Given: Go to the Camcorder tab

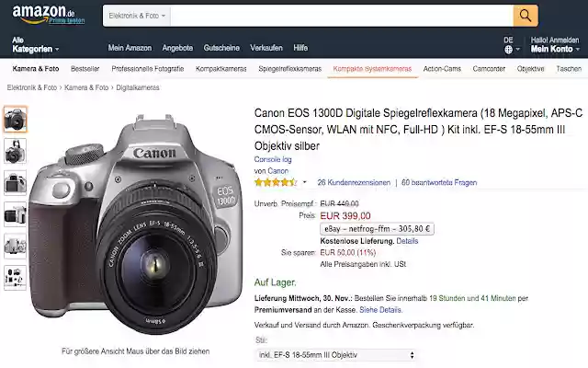Looking at the screenshot, I should tap(489, 69).
